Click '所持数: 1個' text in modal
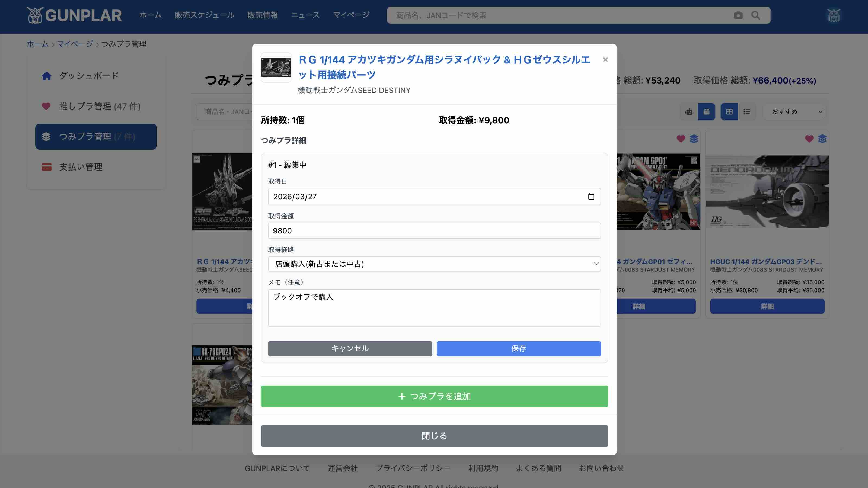 tap(283, 120)
